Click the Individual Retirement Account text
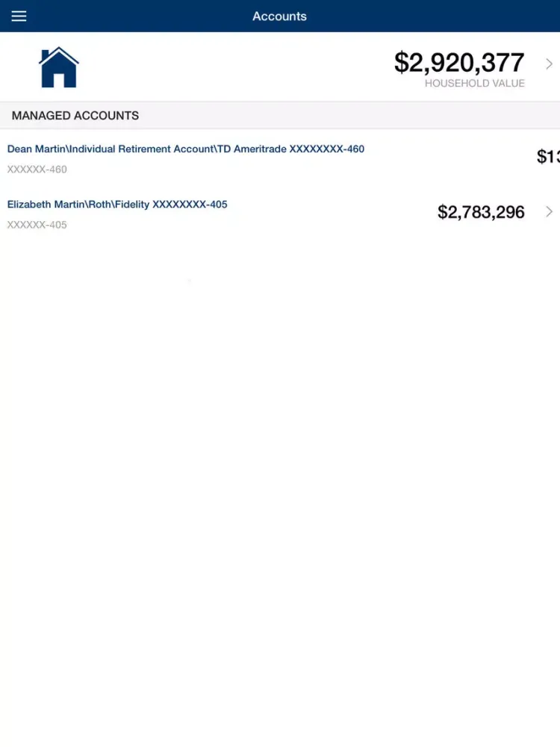The width and height of the screenshot is (560, 747). [141, 149]
